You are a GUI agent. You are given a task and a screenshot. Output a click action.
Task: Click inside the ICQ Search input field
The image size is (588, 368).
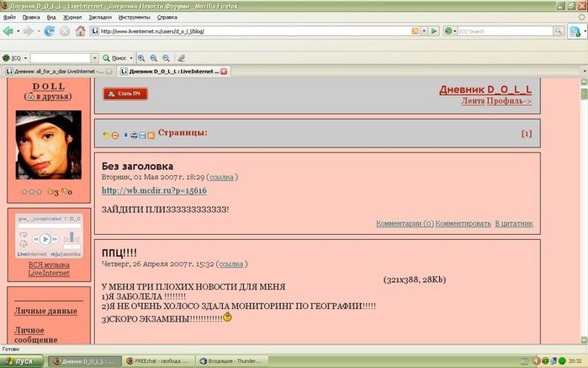505,31
